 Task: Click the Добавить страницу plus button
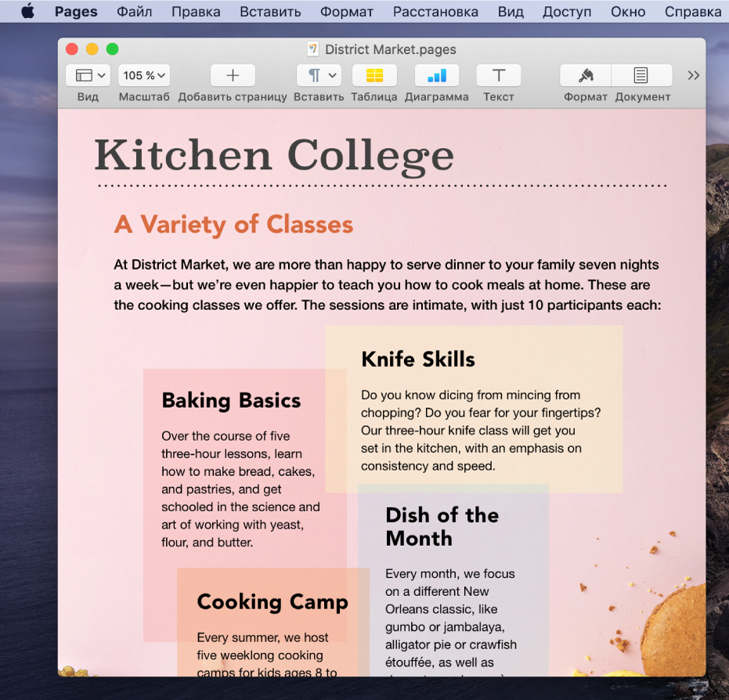pos(233,75)
